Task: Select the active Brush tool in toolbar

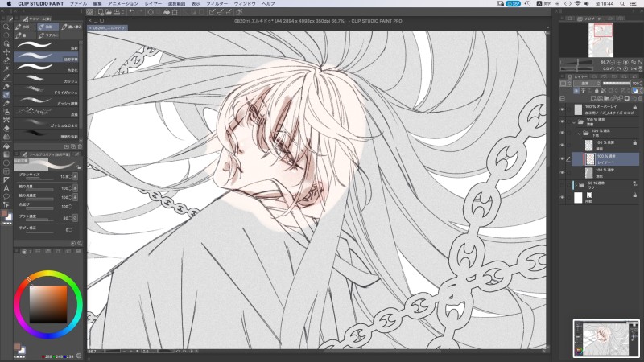Action: click(6, 95)
